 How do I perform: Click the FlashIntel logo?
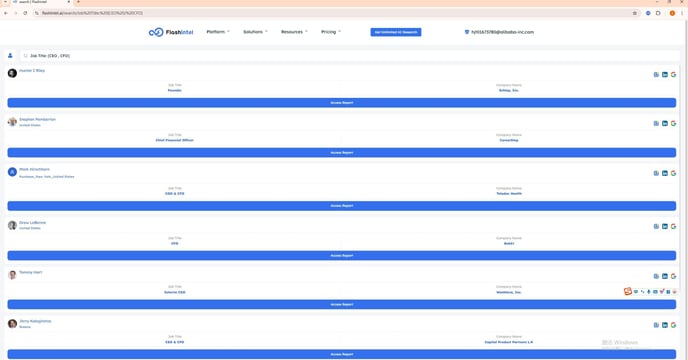(x=171, y=32)
